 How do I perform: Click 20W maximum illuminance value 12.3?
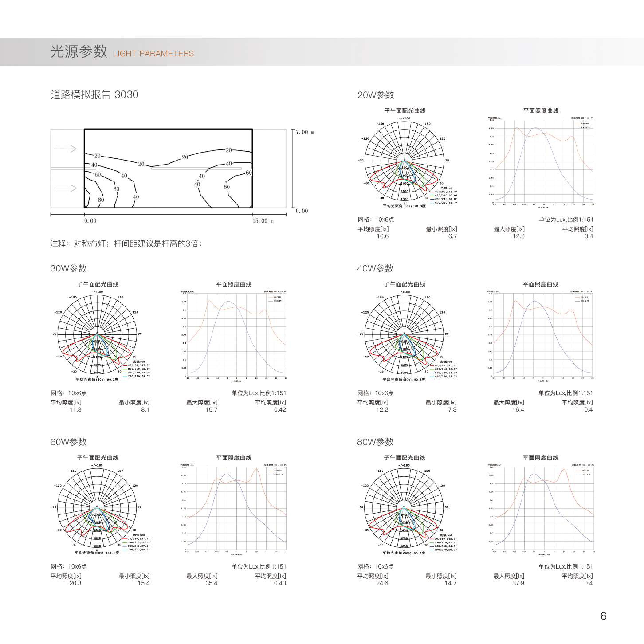point(518,236)
